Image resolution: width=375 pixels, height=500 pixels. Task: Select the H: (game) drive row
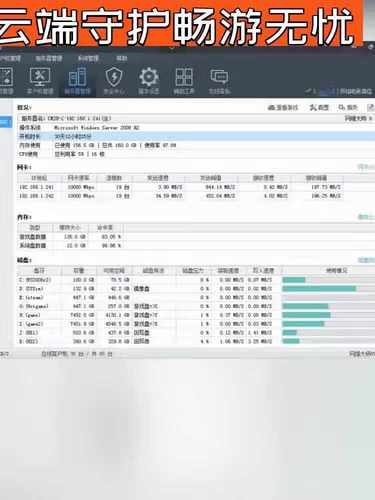pyautogui.click(x=196, y=315)
